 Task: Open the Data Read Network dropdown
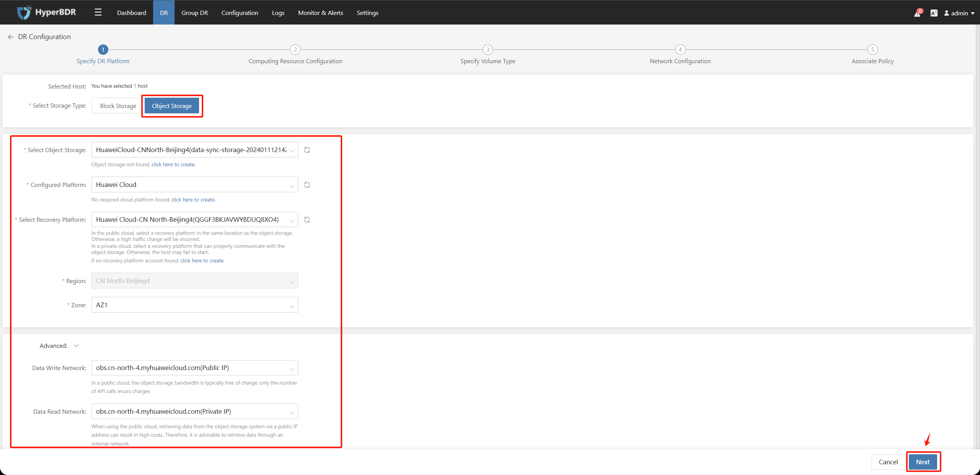[194, 411]
